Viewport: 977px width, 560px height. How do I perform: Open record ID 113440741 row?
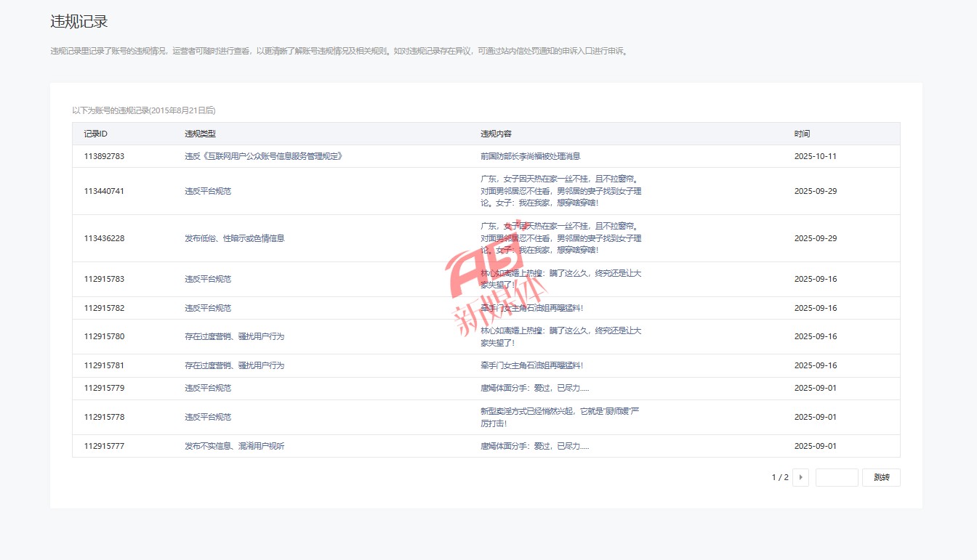pyautogui.click(x=104, y=191)
